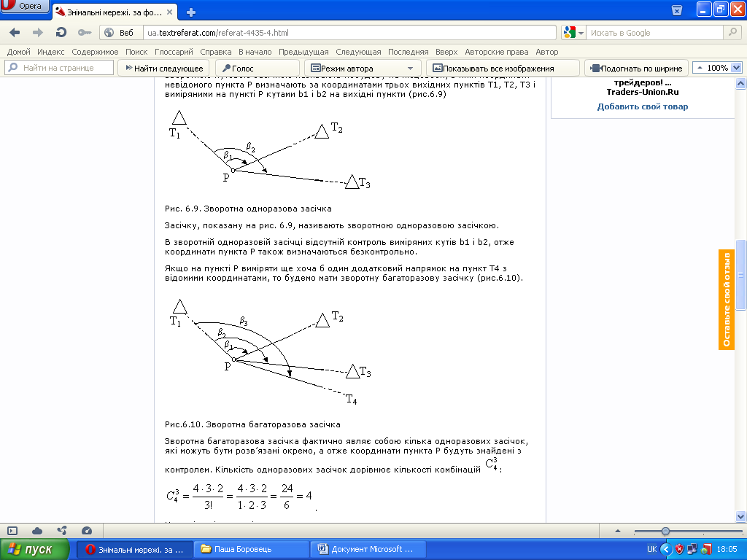
Task: Click figure 6.10 multiple resection diagram
Action: [269, 352]
